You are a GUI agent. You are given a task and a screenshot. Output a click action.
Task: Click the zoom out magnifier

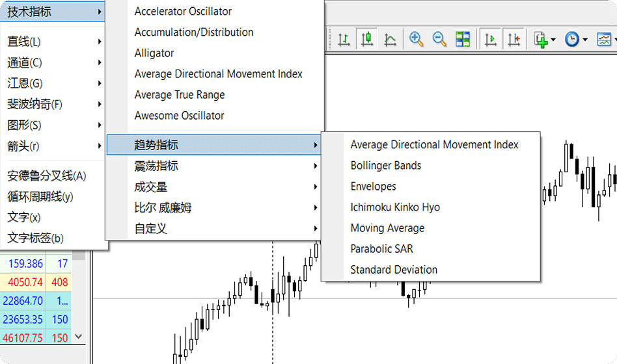[x=439, y=40]
